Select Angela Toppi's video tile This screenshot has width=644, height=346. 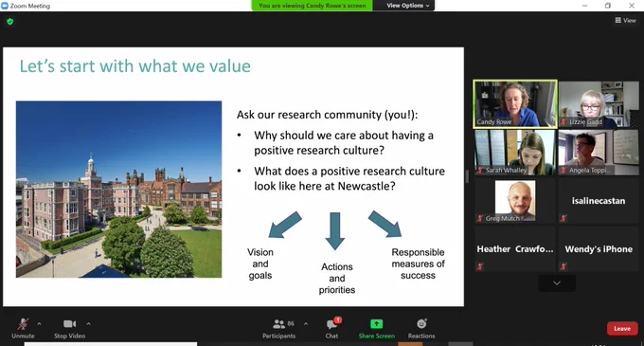599,153
